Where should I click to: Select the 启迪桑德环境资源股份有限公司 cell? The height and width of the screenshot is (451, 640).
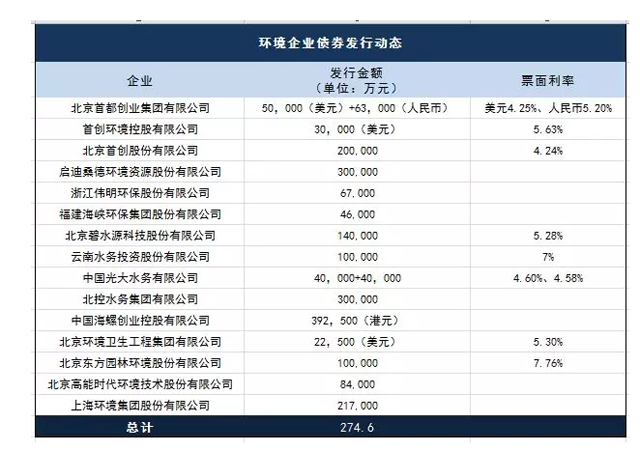[139, 172]
